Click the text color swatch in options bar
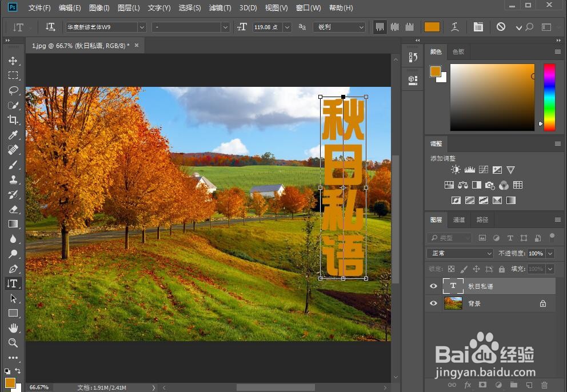Screen dimensions: 567x392 [432, 27]
